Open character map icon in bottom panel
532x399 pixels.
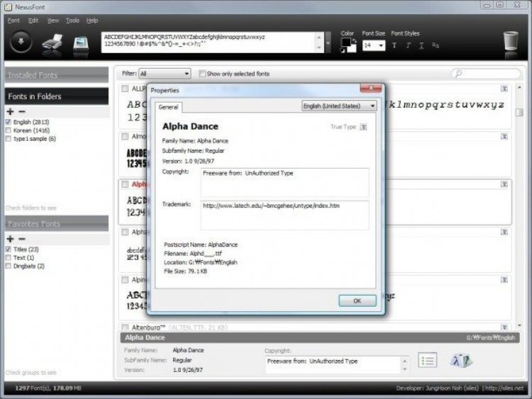click(461, 360)
